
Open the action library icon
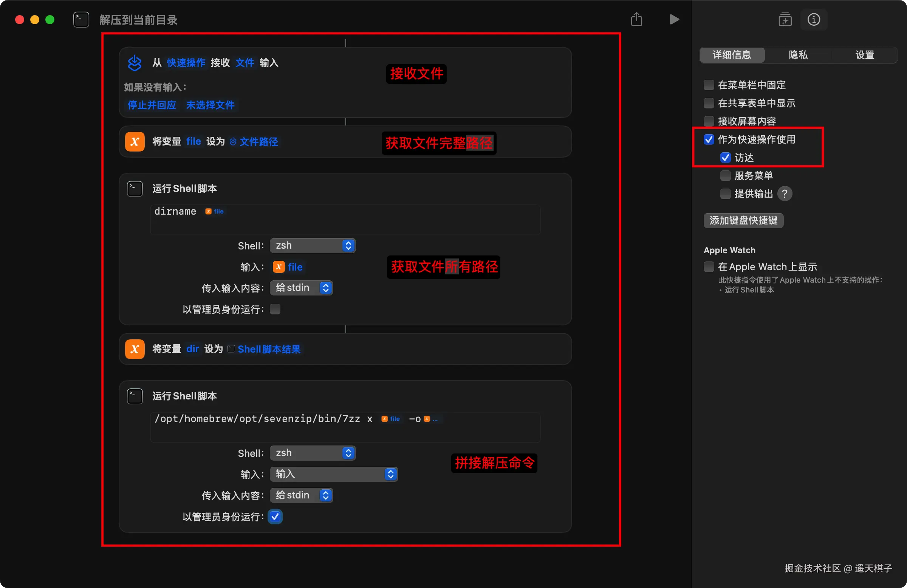tap(785, 19)
